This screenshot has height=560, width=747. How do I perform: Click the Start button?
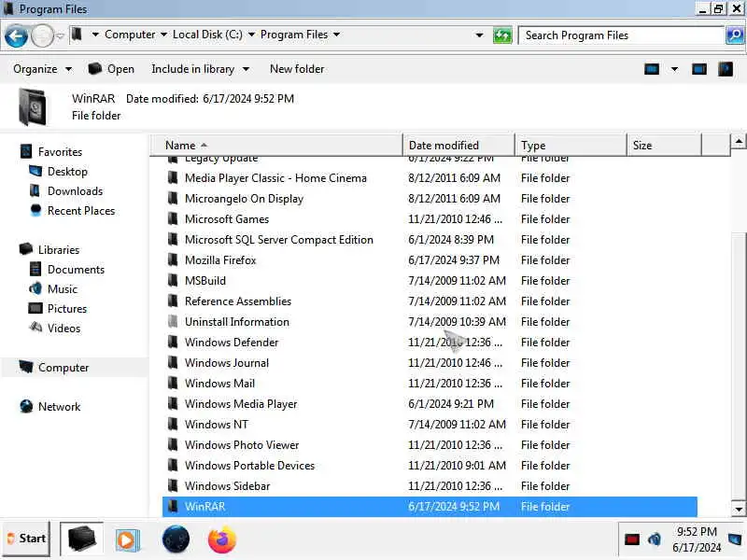[27, 539]
